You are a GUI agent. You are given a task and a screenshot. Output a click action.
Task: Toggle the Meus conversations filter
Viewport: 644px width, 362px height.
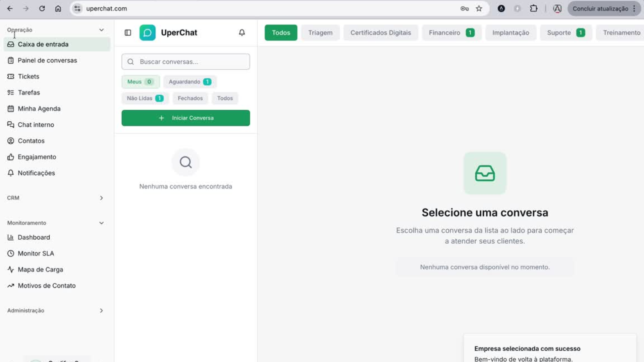[x=140, y=82]
